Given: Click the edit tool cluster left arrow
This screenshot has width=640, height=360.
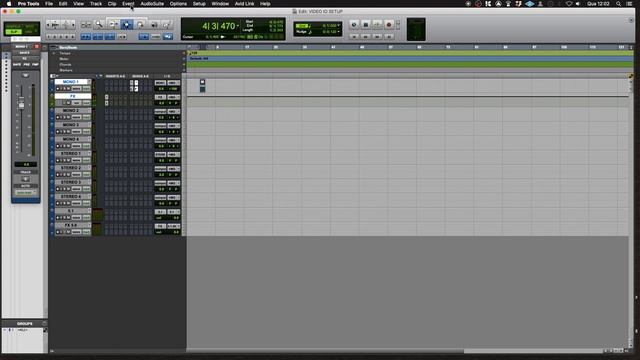Looking at the screenshot, I should coord(48,25).
